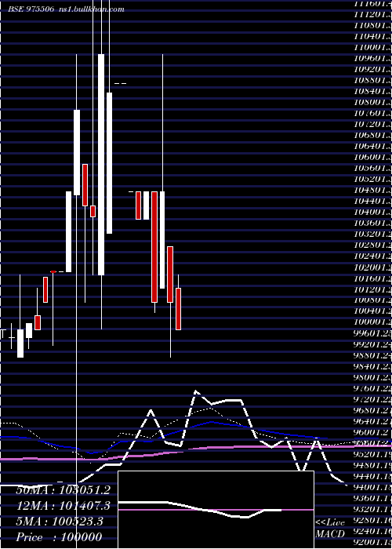This screenshot has width=392, height=549.
Task: Click the Price : 100000 readout
Action: (x=59, y=537)
